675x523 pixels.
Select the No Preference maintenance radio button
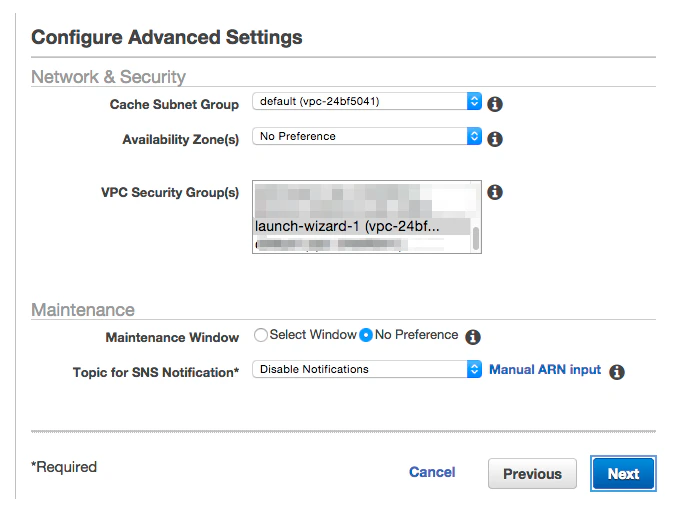365,335
